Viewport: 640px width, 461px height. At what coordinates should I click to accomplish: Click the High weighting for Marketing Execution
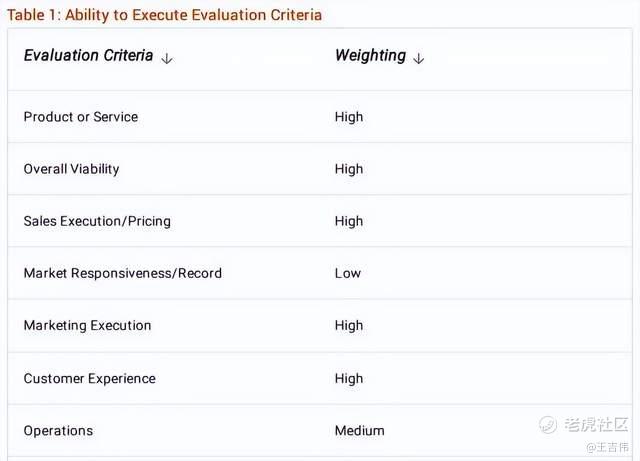click(x=349, y=325)
